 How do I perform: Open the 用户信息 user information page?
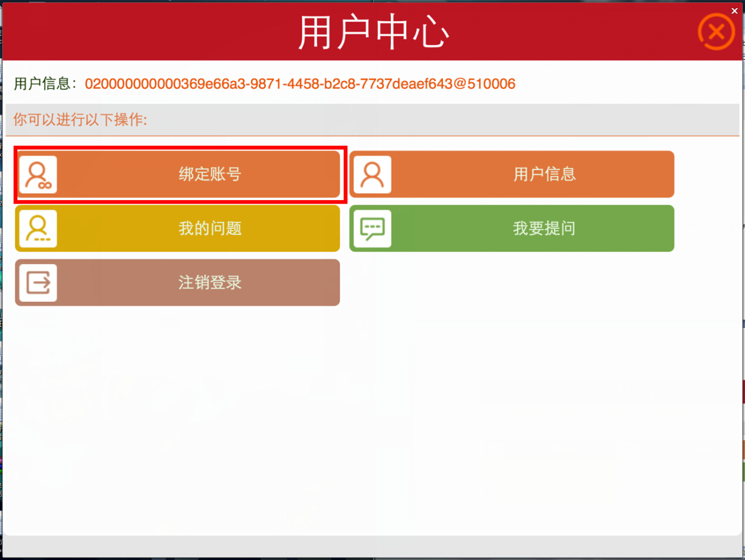coord(543,174)
